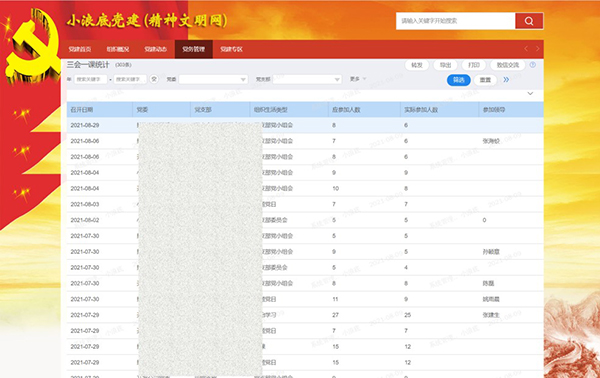Open the 党建专区 tab
Screen dimensions: 600x378
(232, 49)
